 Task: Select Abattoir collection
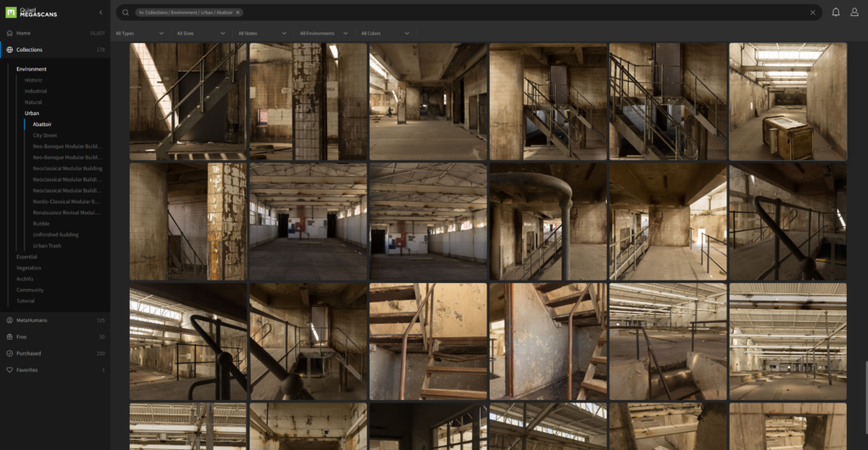[x=42, y=125]
